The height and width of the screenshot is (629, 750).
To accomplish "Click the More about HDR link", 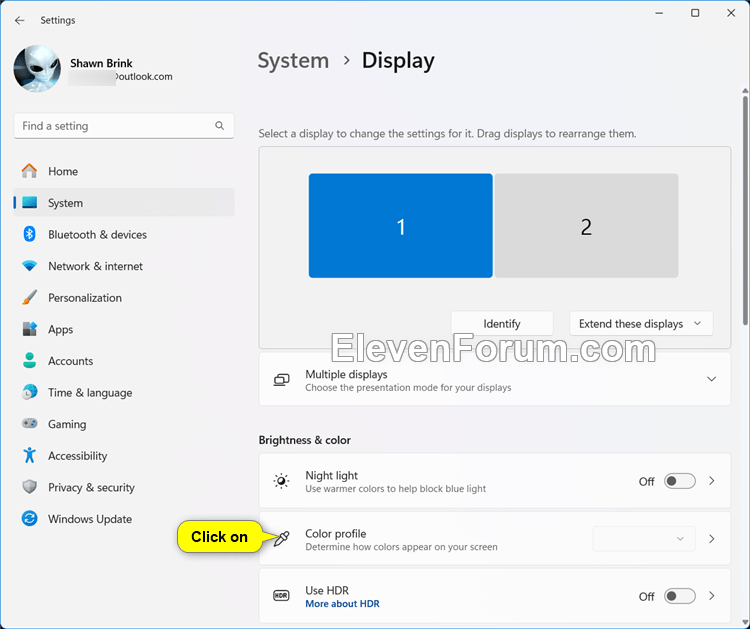I will click(x=342, y=604).
